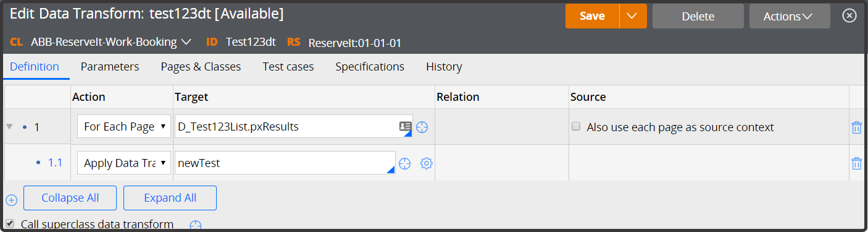868x232 pixels.
Task: Close the Edit Data Transform panel
Action: (849, 16)
